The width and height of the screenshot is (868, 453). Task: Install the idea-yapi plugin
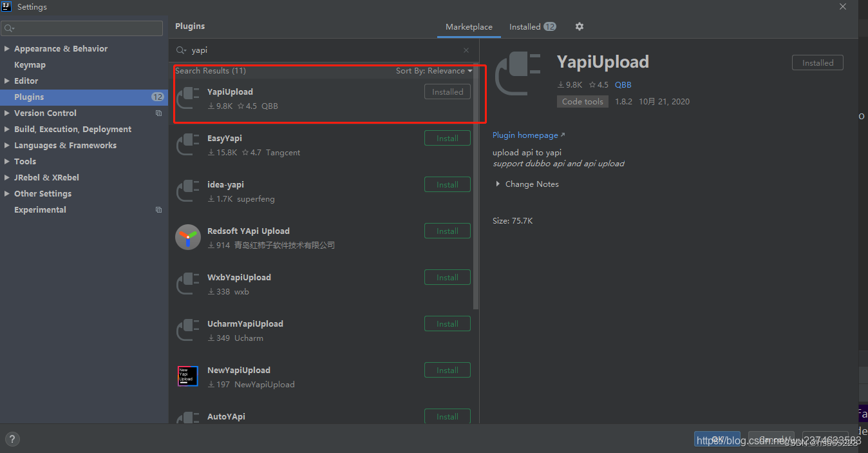coord(448,185)
